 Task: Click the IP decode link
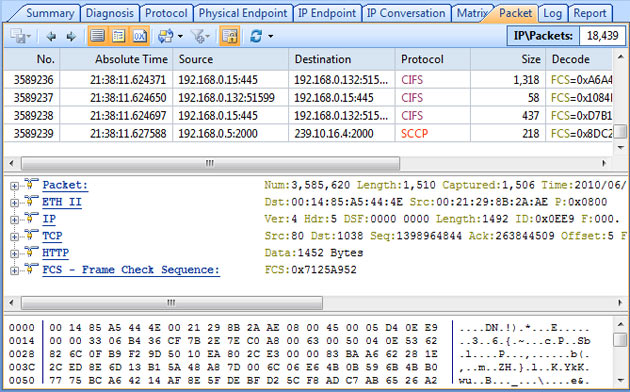pyautogui.click(x=49, y=219)
